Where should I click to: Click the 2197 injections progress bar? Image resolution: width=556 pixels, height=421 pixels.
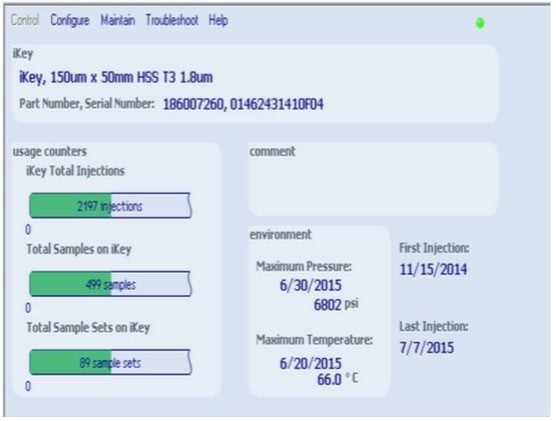[x=110, y=206]
